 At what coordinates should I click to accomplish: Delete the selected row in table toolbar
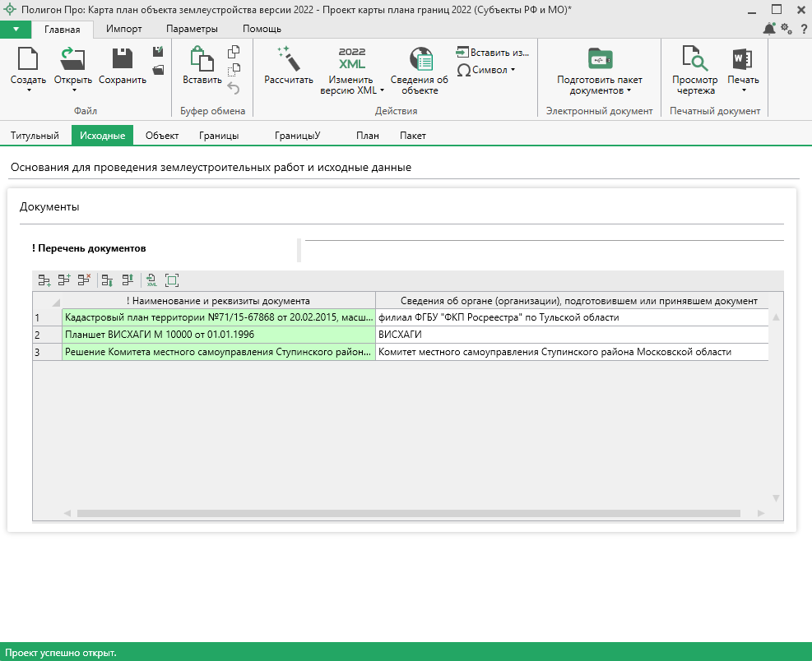[x=84, y=280]
